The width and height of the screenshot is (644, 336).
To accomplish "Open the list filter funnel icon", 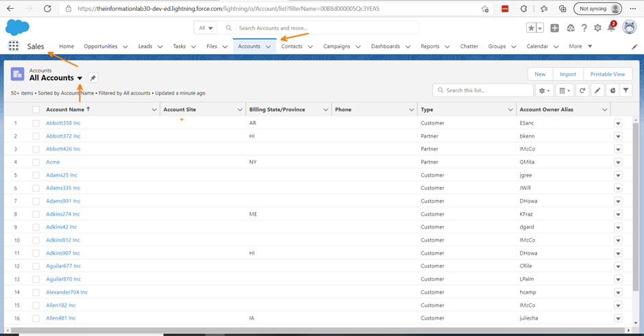I will 626,90.
